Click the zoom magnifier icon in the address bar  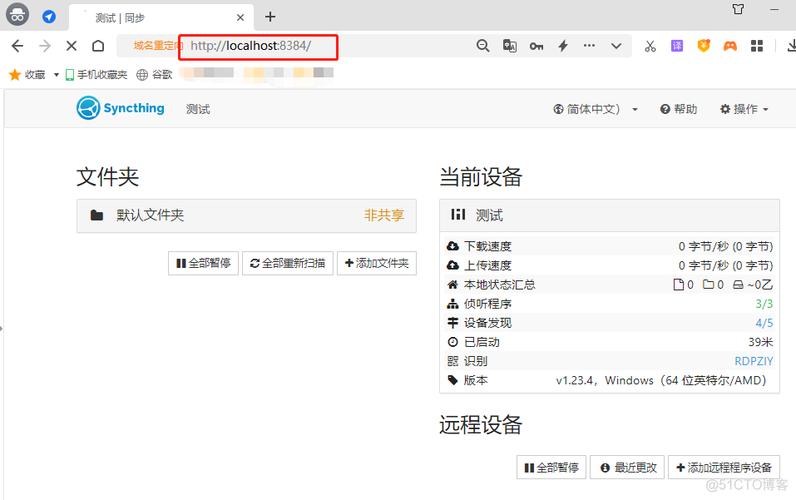click(483, 46)
